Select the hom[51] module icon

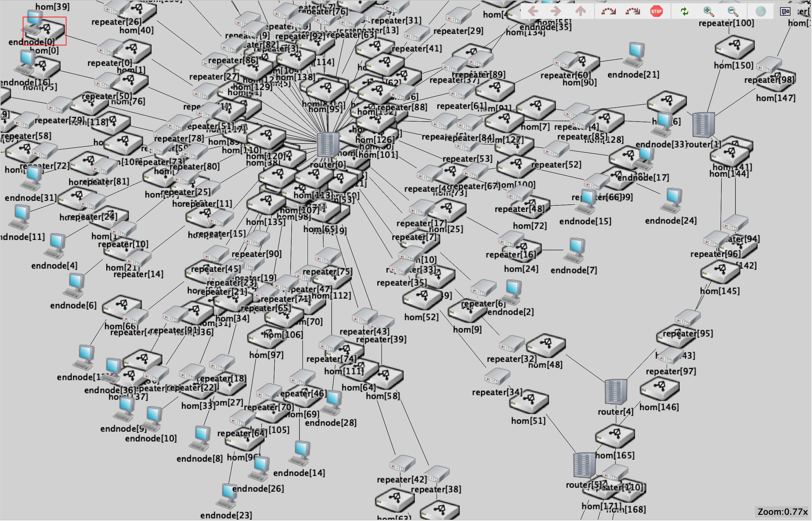[529, 402]
